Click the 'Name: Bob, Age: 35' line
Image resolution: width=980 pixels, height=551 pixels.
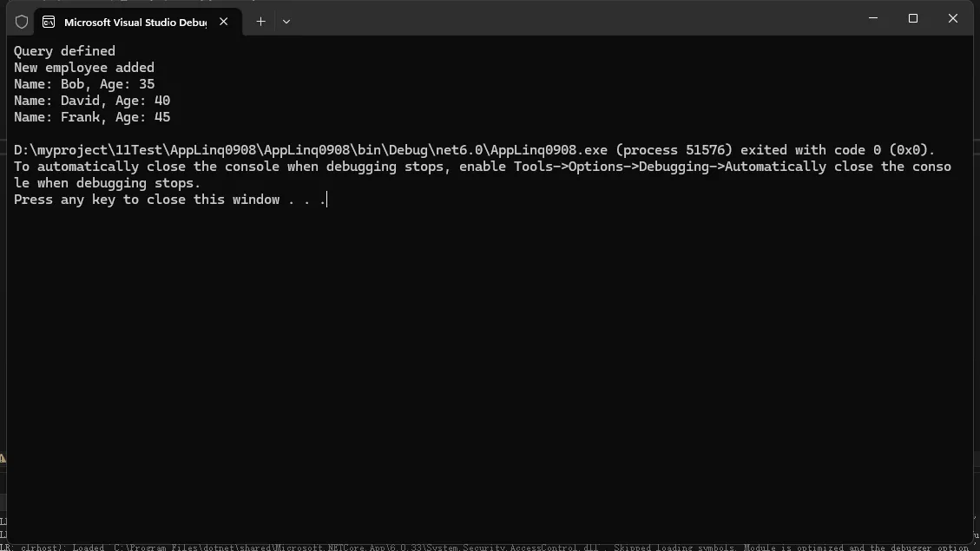(x=84, y=84)
